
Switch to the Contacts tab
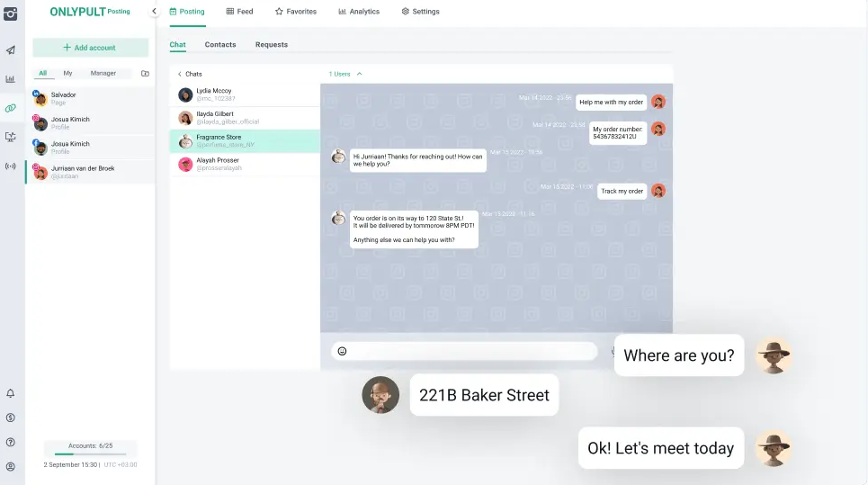(220, 44)
